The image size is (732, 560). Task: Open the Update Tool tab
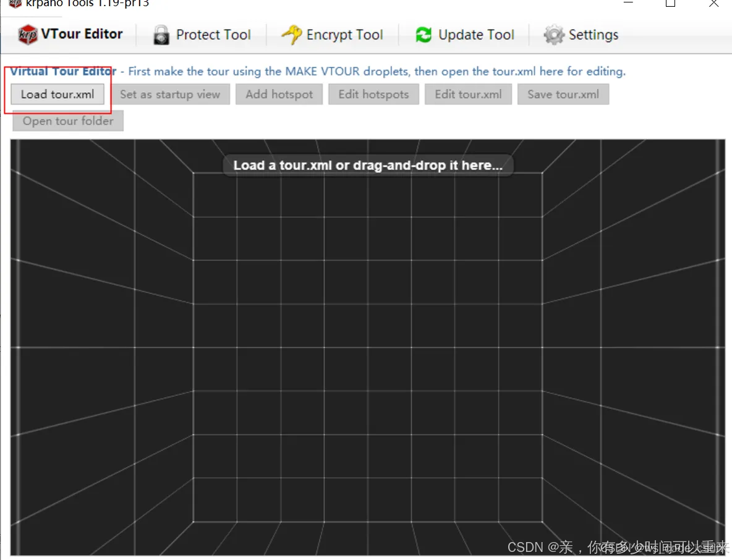tap(464, 35)
